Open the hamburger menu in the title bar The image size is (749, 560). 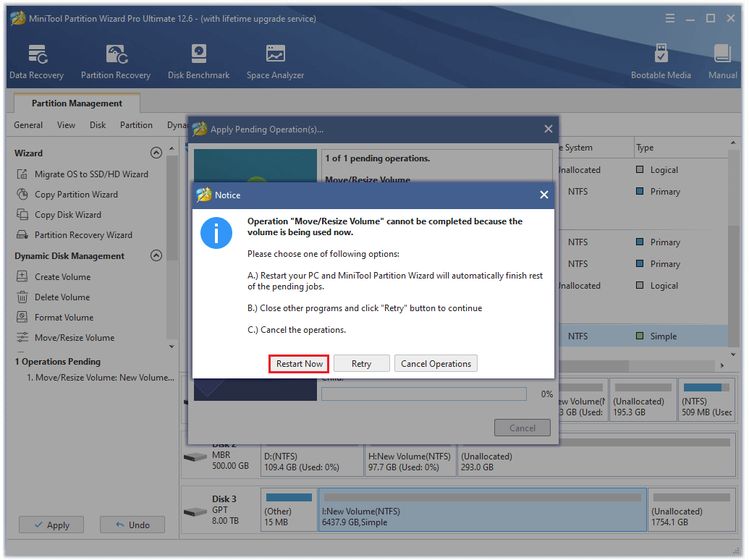pyautogui.click(x=669, y=18)
